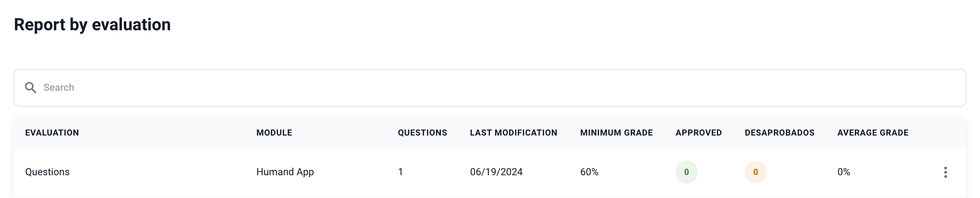Sort by the Evaluation column header
This screenshot has height=198, width=980.
pos(52,133)
